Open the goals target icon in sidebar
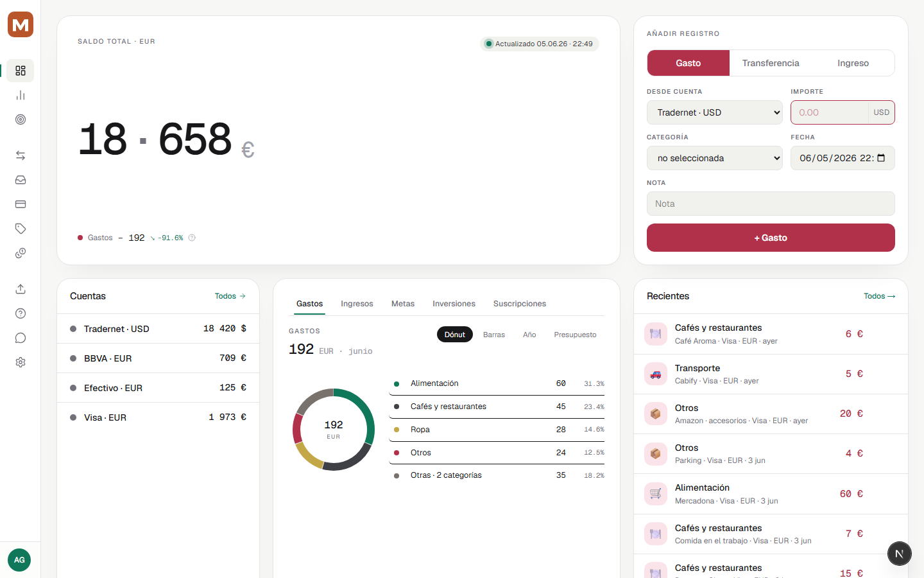 point(21,119)
